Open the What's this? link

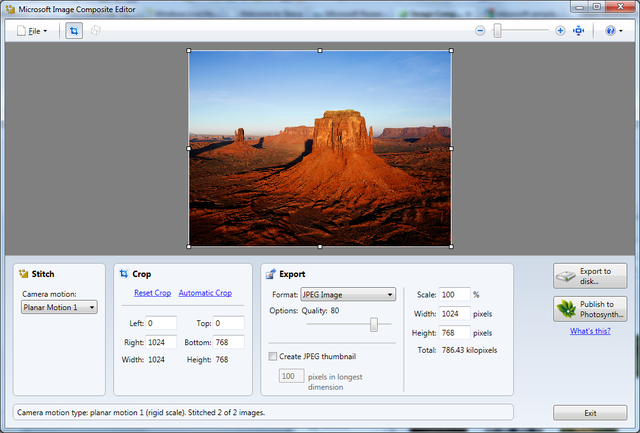point(590,331)
